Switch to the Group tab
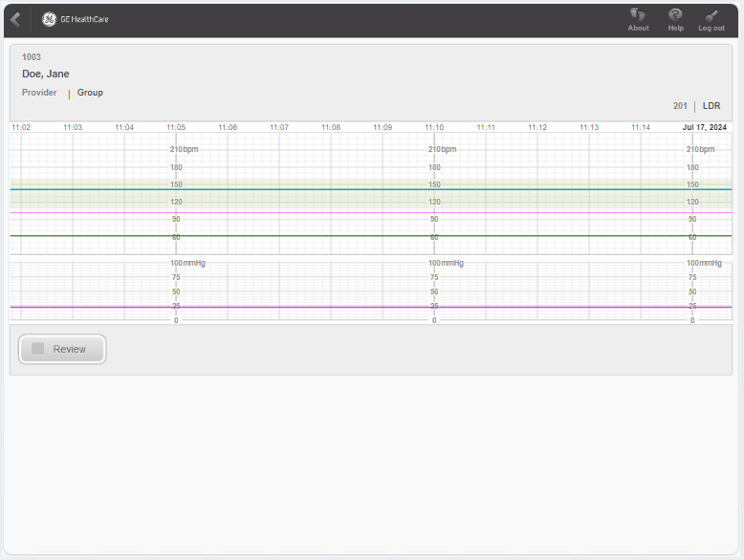This screenshot has width=744, height=560. coord(90,93)
